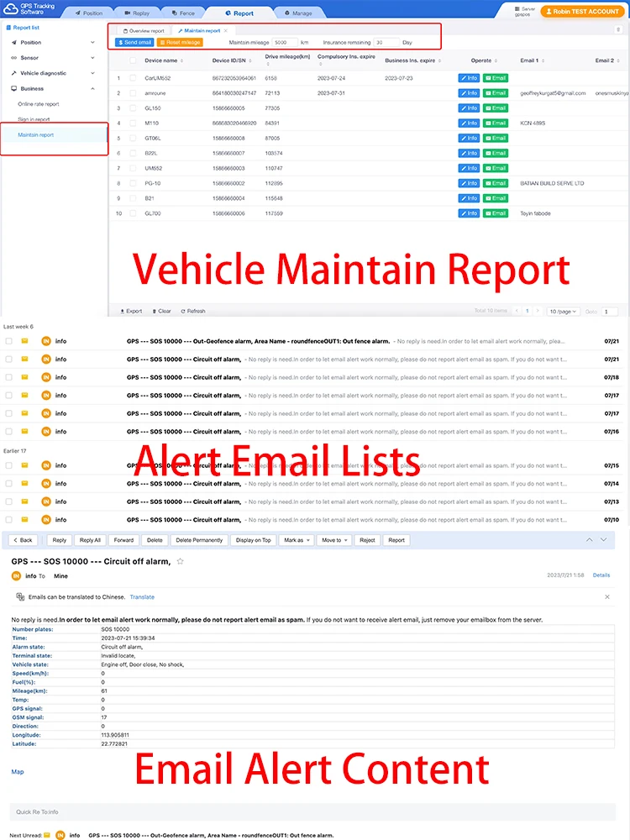Dismiss the translate-to-Chinese banner
This screenshot has width=630, height=840.
[607, 596]
